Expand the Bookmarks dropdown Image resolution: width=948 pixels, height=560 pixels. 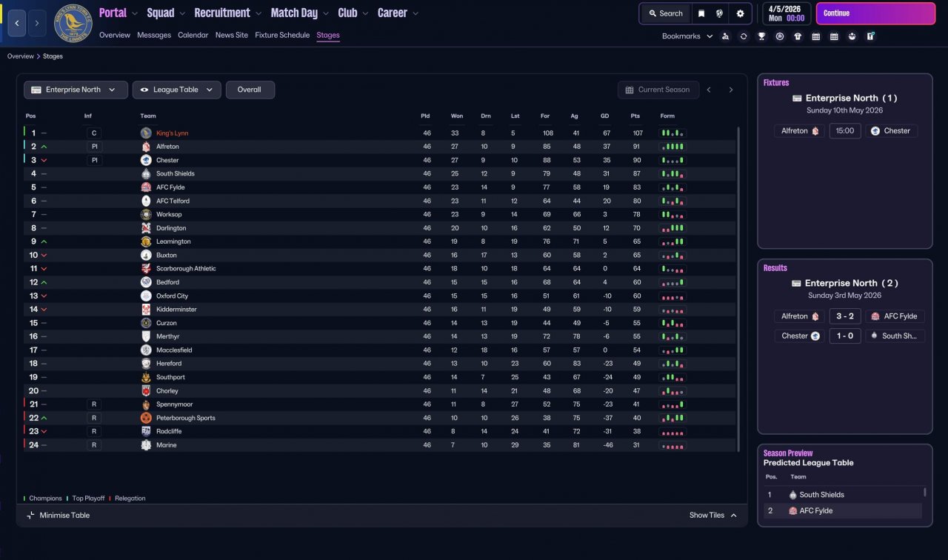point(687,36)
